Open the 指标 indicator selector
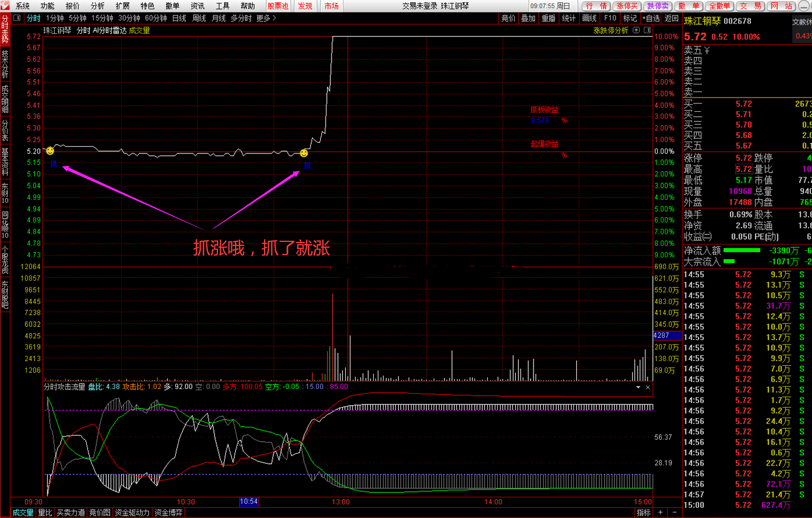Image resolution: width=812 pixels, height=518 pixels. 643,512
